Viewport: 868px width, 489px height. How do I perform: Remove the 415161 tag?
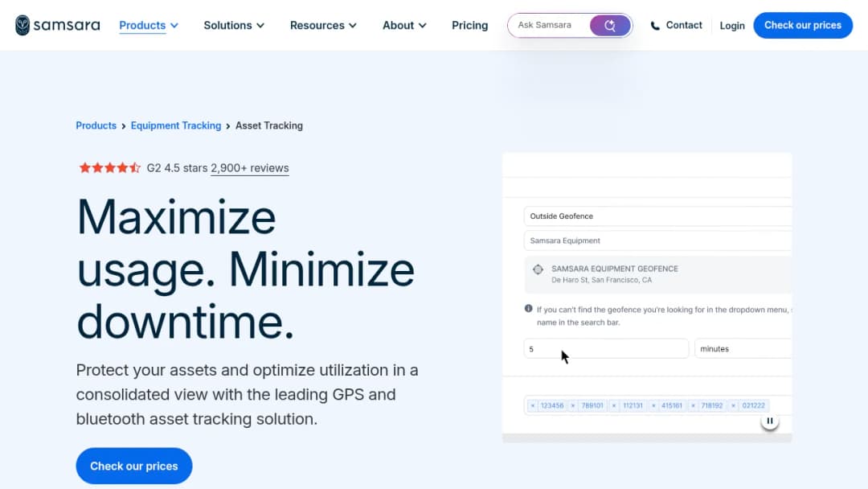click(x=653, y=406)
